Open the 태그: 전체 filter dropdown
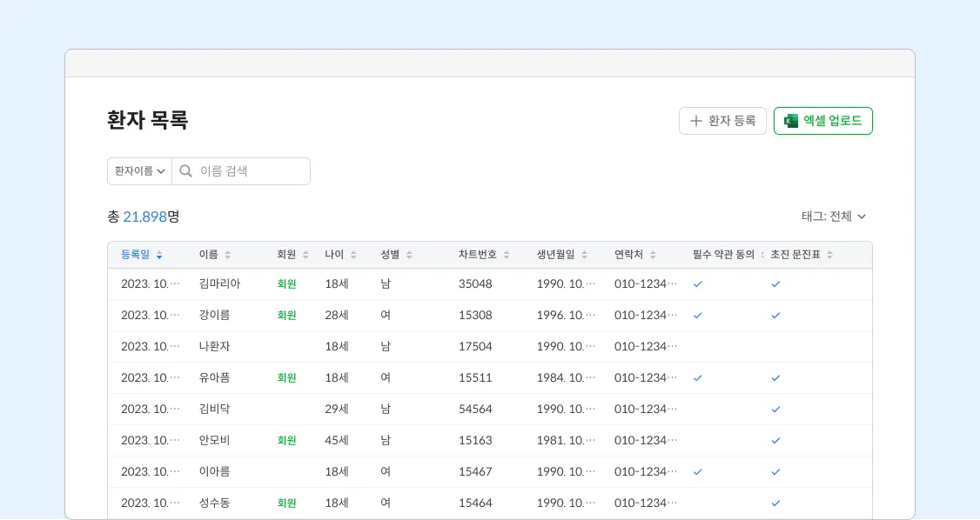 tap(834, 217)
